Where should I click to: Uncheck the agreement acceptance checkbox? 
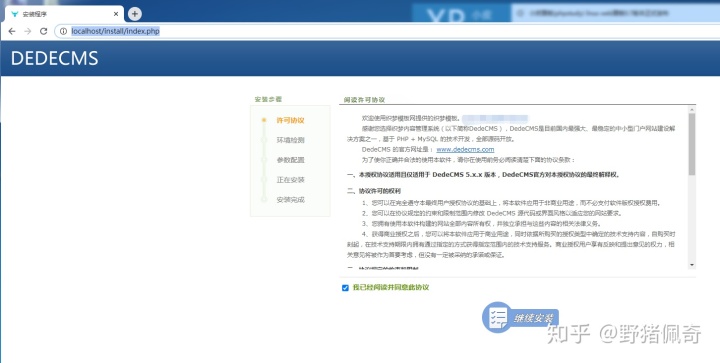pos(345,288)
